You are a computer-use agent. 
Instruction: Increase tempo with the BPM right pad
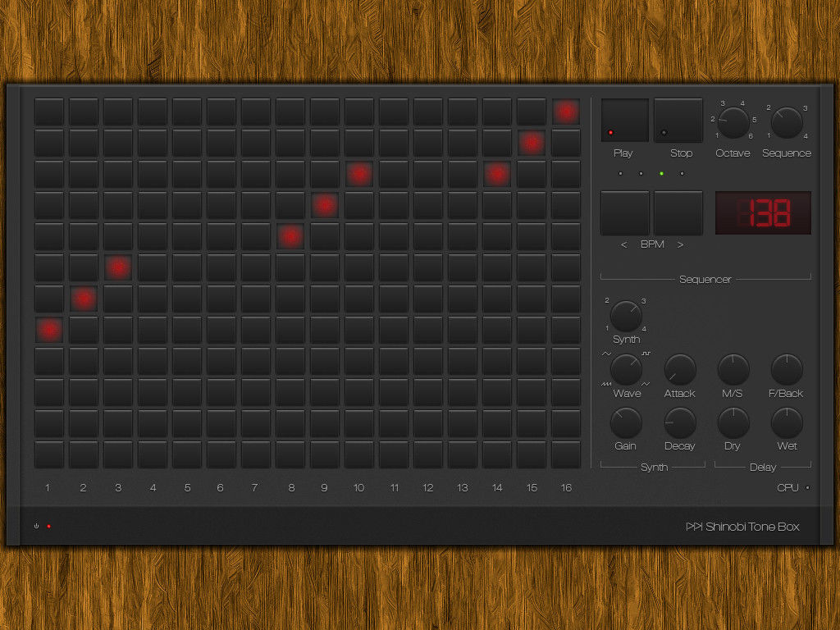678,212
